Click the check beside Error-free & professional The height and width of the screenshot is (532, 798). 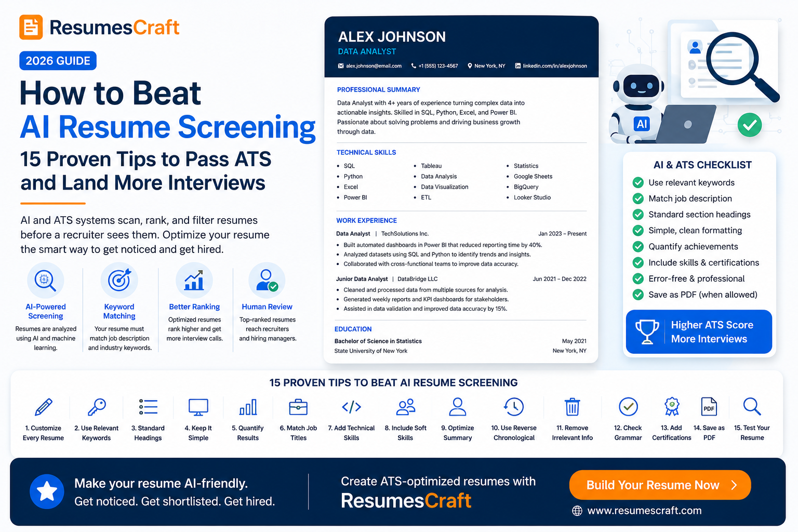[x=638, y=278]
